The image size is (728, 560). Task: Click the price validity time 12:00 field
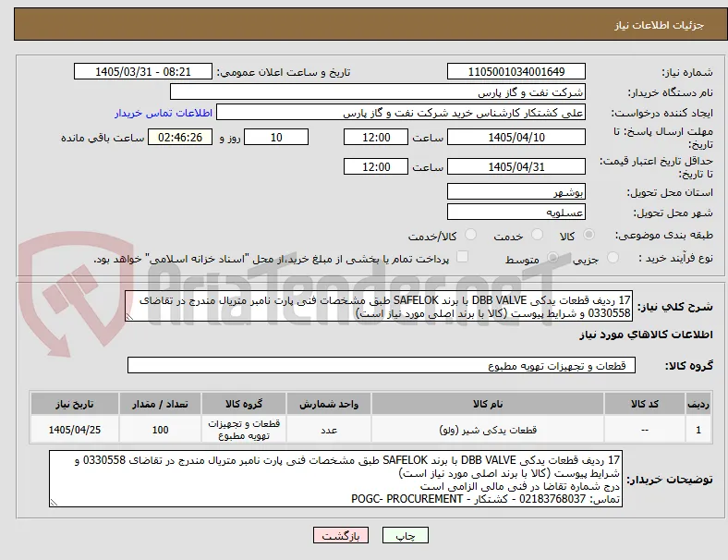tap(376, 166)
